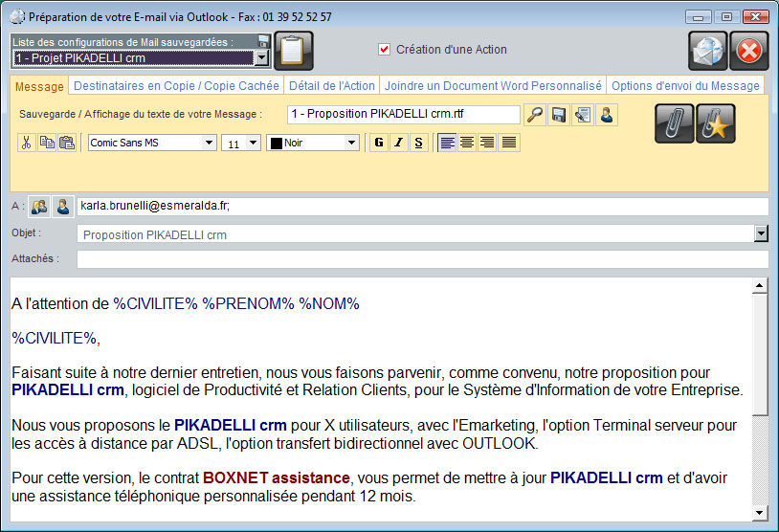
Task: Toggle the "Création d'une Action" checkbox
Action: [385, 50]
